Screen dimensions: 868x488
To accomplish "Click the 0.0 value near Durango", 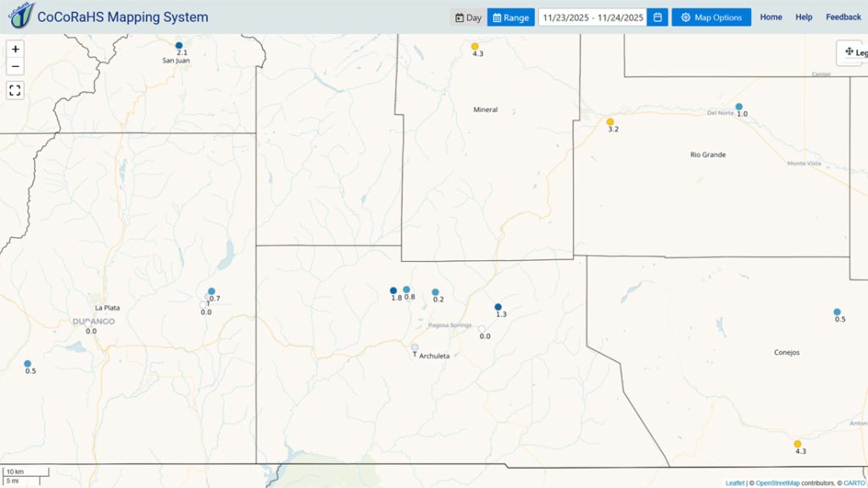I will tap(92, 331).
